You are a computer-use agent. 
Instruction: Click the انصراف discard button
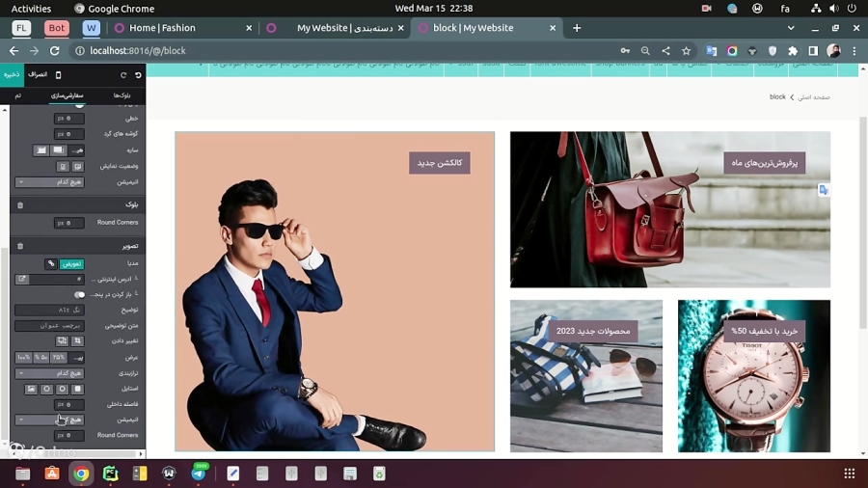(38, 74)
